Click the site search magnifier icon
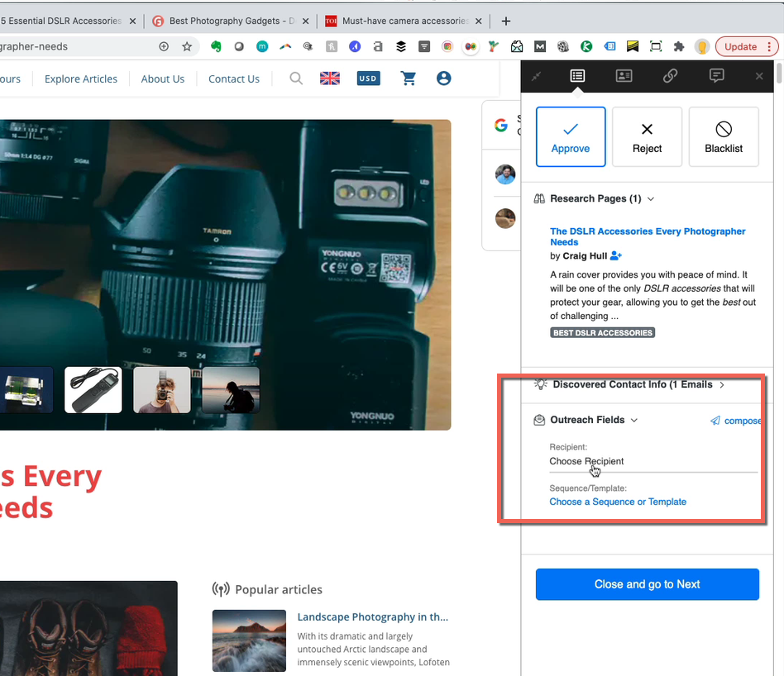784x676 pixels. (x=296, y=79)
